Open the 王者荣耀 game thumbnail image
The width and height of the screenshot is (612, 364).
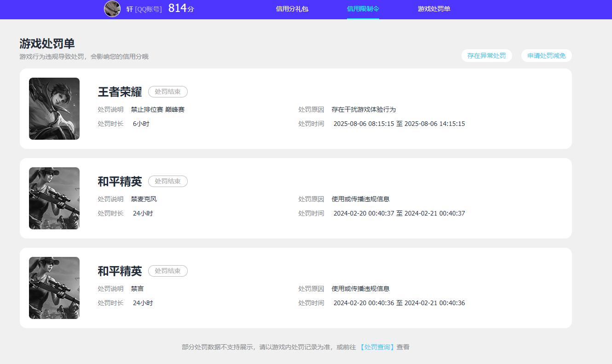point(54,108)
